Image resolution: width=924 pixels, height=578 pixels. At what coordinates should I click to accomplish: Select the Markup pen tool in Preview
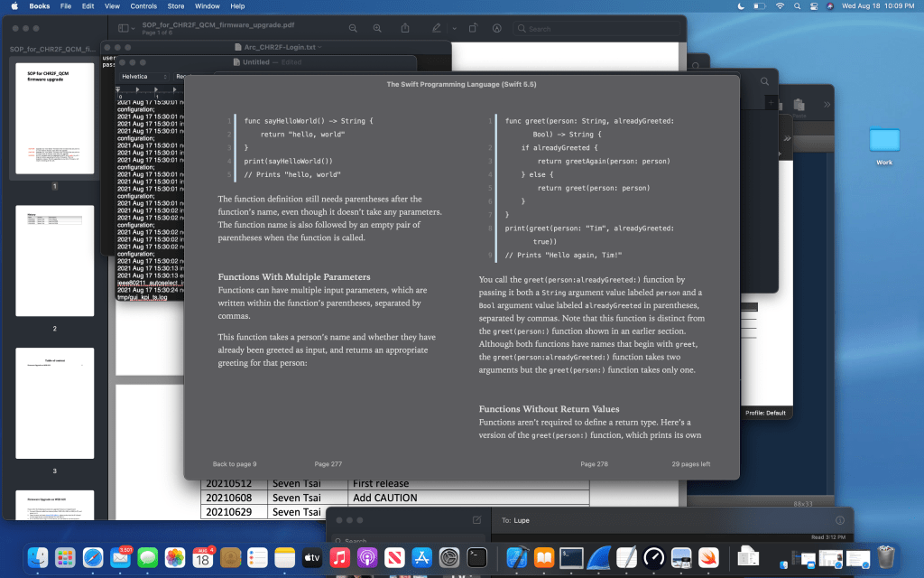coord(437,29)
